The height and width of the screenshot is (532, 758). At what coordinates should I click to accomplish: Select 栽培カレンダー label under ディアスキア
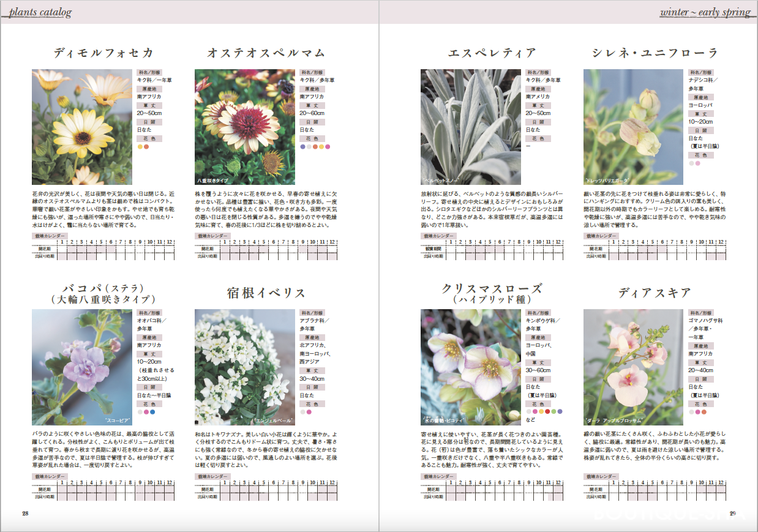click(x=601, y=476)
